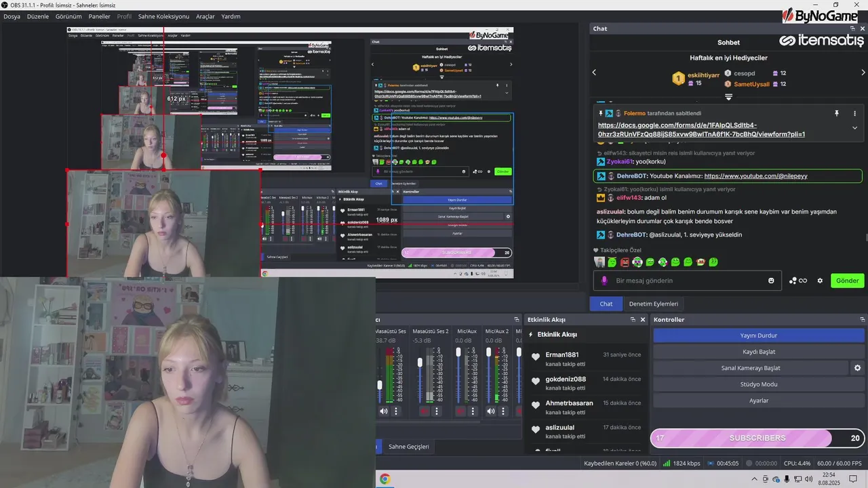Screen dimensions: 868x488
Task: Undock the Chat panel
Action: click(x=853, y=28)
